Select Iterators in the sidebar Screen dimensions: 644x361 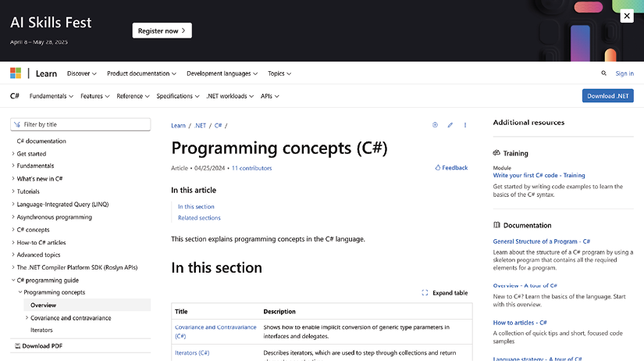(41, 330)
